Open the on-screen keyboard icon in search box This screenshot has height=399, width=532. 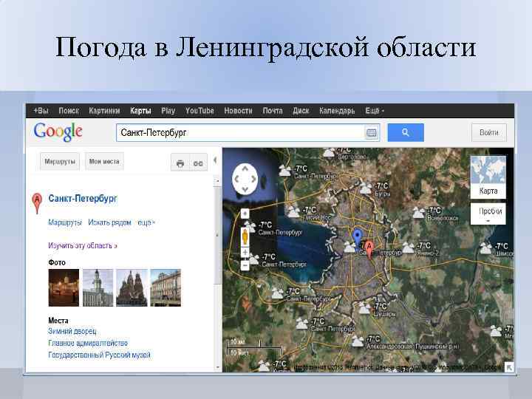tap(371, 133)
